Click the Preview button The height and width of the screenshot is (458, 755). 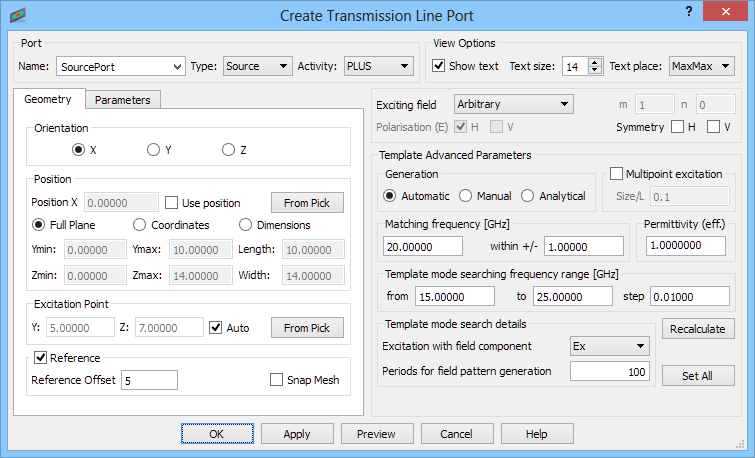(377, 434)
